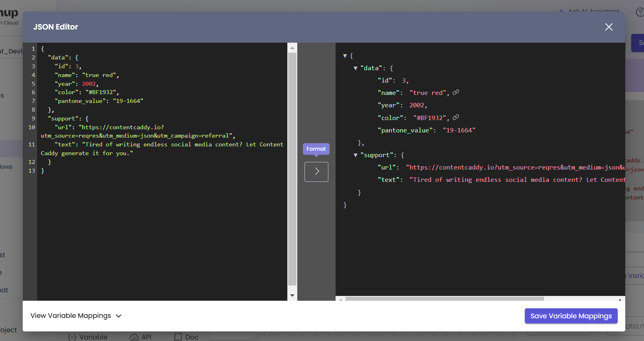Click the "url" line in code editor
Viewport: 644px width, 341px height.
pyautogui.click(x=138, y=132)
